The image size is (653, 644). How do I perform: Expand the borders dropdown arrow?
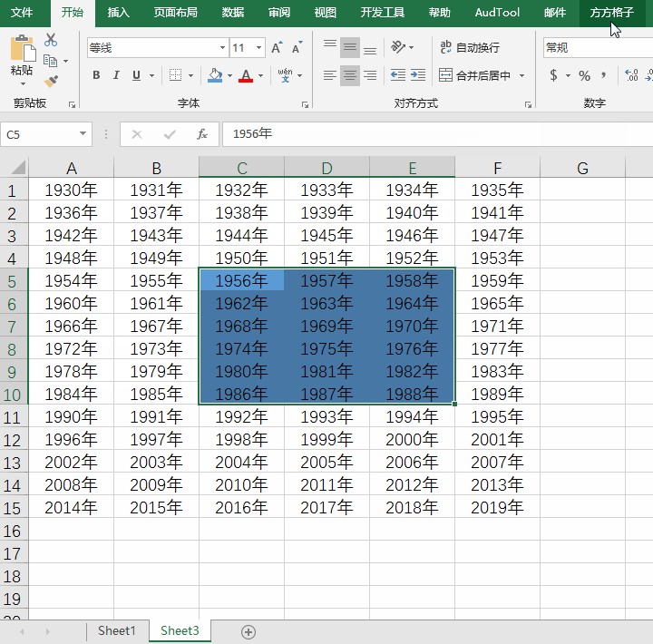point(190,76)
